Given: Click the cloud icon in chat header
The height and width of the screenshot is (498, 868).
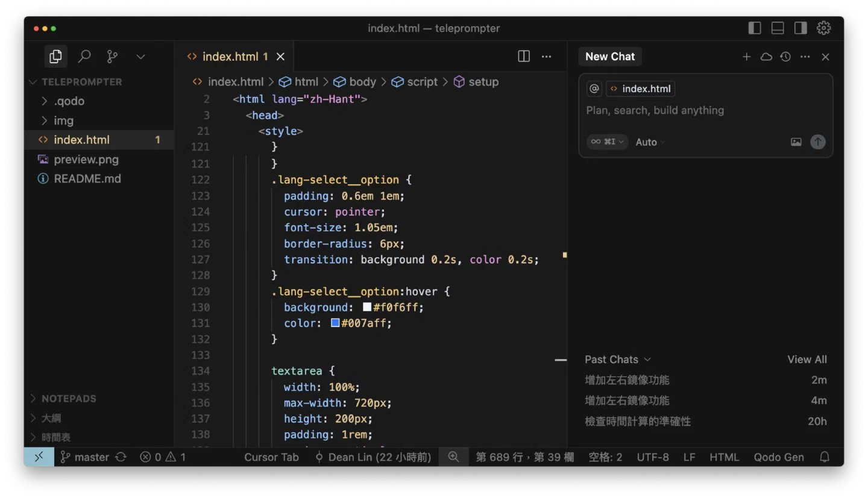Looking at the screenshot, I should tap(766, 57).
